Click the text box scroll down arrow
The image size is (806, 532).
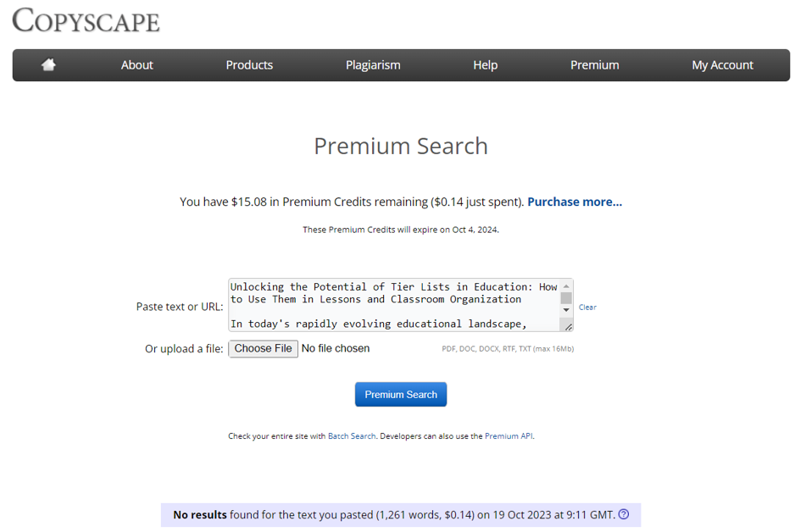coord(566,310)
